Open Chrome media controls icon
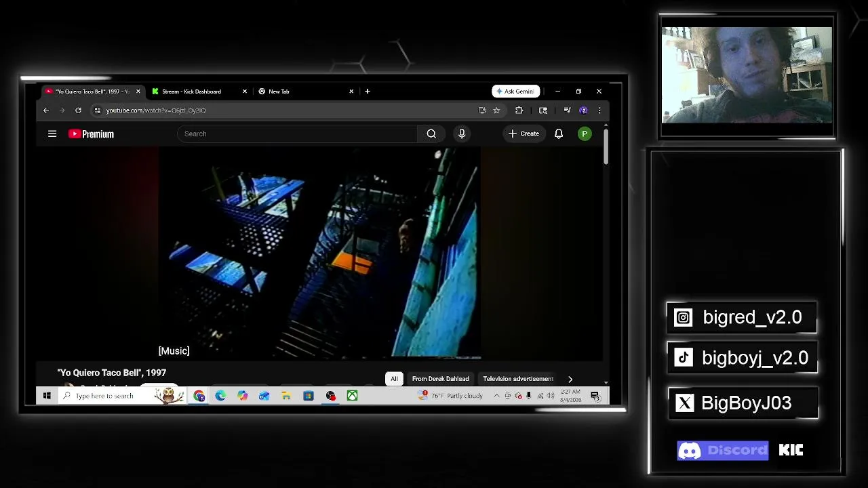The image size is (868, 488). coord(567,110)
